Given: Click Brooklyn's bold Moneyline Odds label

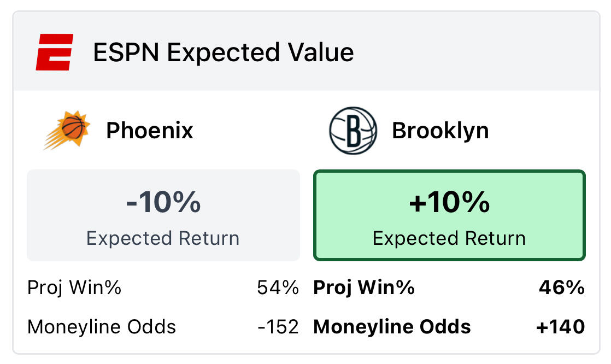Looking at the screenshot, I should (x=392, y=327).
